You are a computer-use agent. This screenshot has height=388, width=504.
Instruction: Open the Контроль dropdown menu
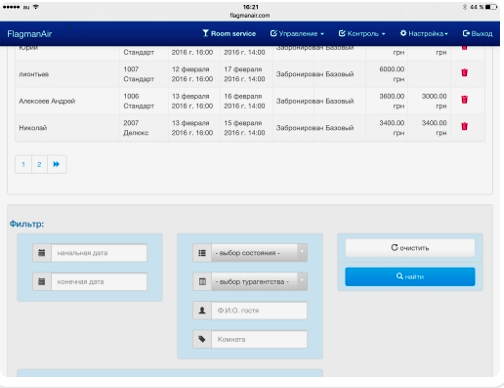362,33
